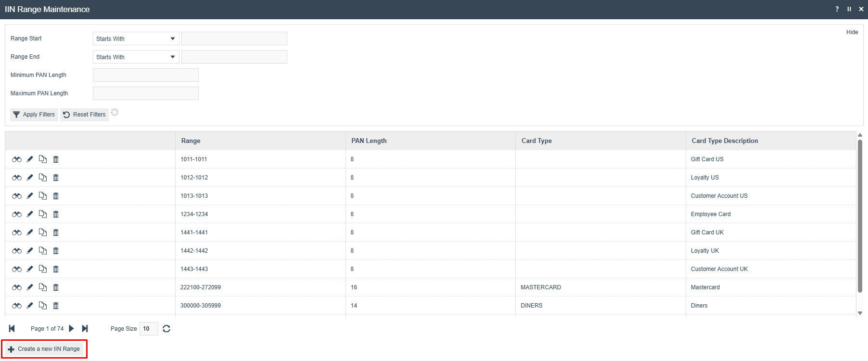Copy the 1011-1011 range entry
The image size is (868, 361).
coord(43,159)
